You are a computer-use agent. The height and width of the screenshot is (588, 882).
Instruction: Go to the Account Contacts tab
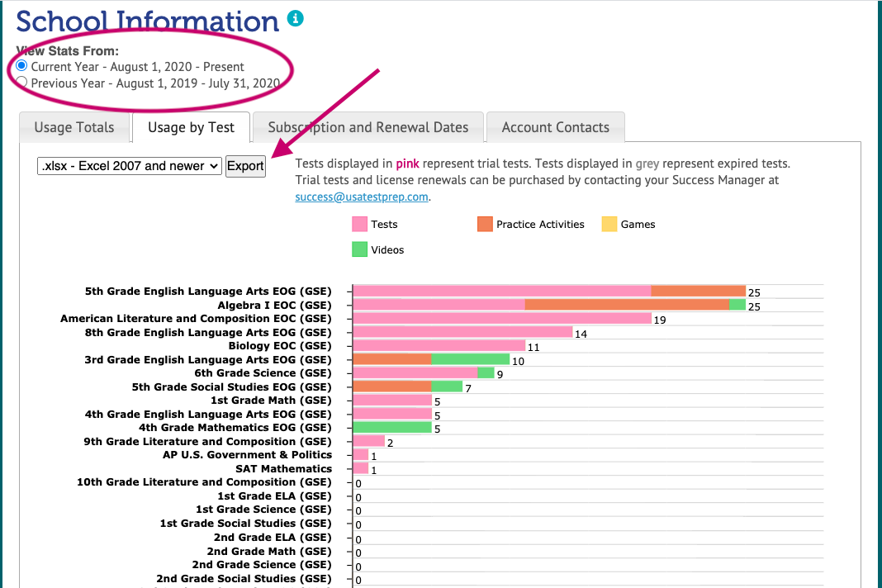pos(555,127)
